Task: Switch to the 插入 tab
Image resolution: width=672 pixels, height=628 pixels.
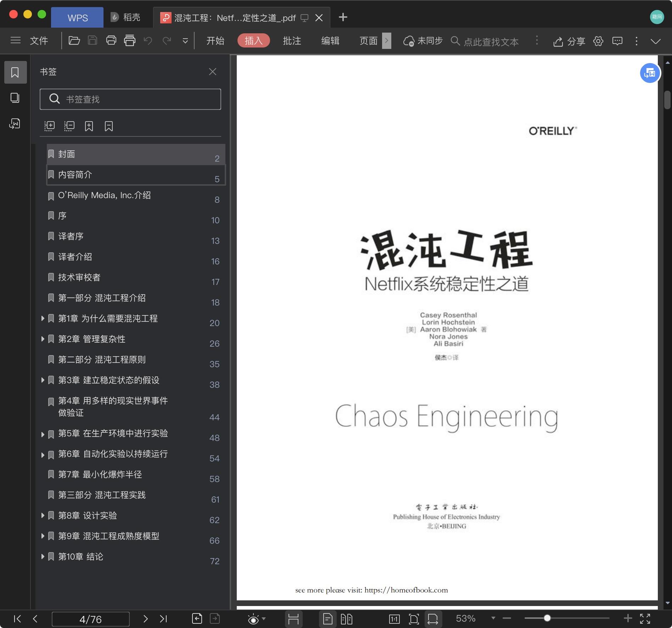Action: click(253, 41)
